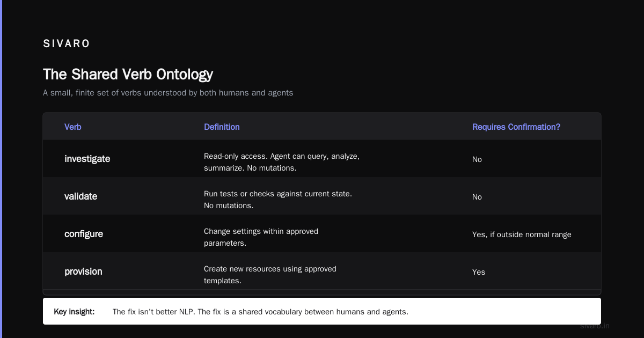644x338 pixels.
Task: Click 'The Shared Verb Ontology' heading
Action: click(x=128, y=74)
